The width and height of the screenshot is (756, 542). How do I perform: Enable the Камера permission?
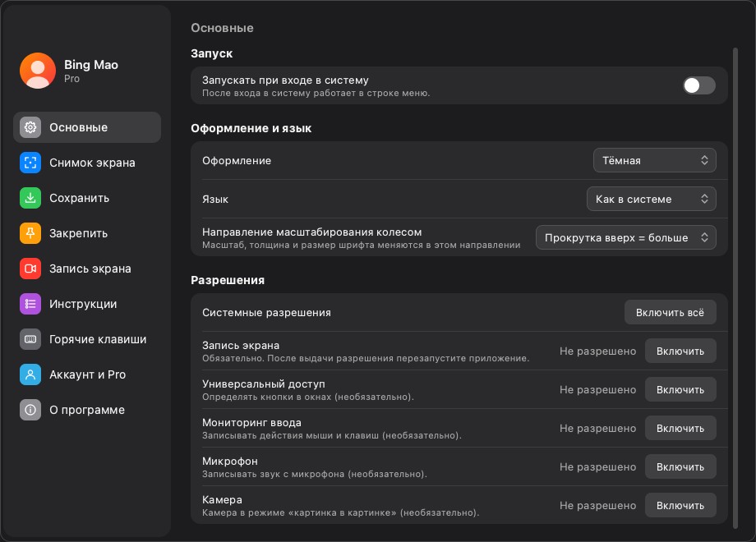680,505
